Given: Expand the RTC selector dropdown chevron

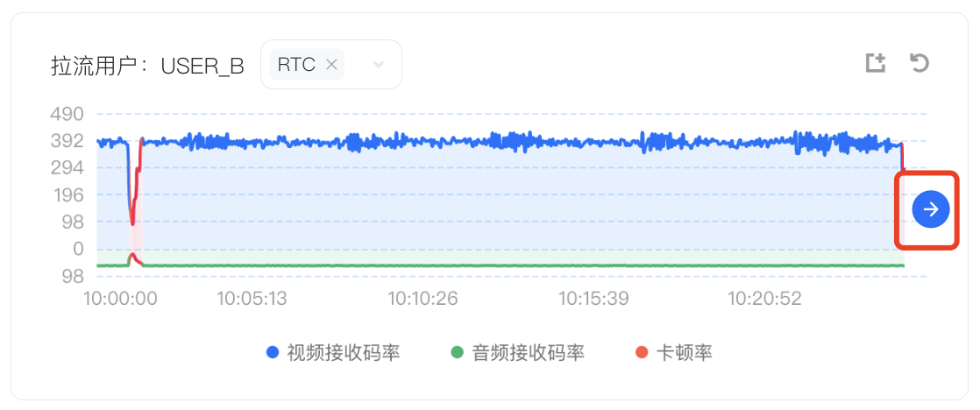Looking at the screenshot, I should [x=378, y=65].
